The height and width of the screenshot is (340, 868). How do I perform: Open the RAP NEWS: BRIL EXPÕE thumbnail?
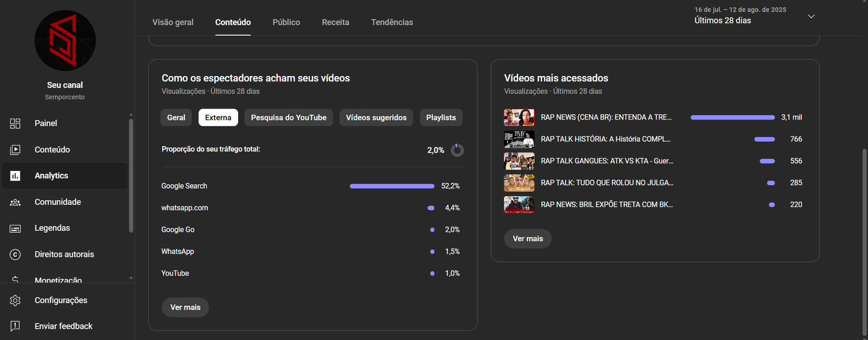(519, 205)
